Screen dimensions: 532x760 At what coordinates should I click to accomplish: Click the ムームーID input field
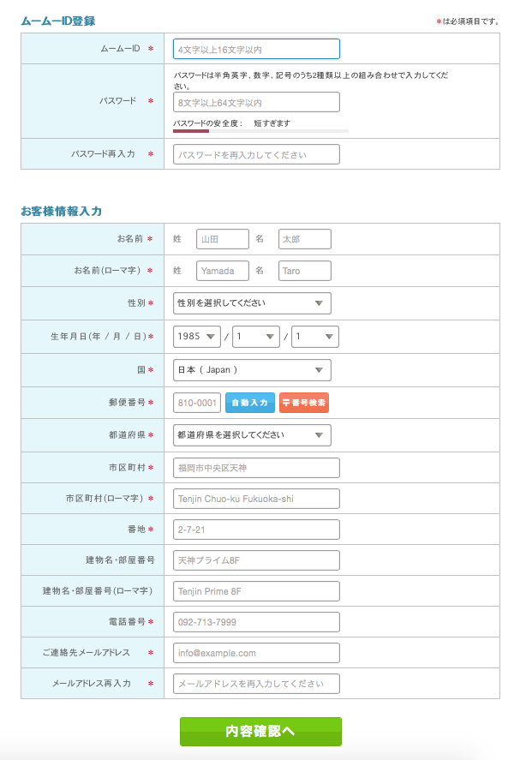256,49
